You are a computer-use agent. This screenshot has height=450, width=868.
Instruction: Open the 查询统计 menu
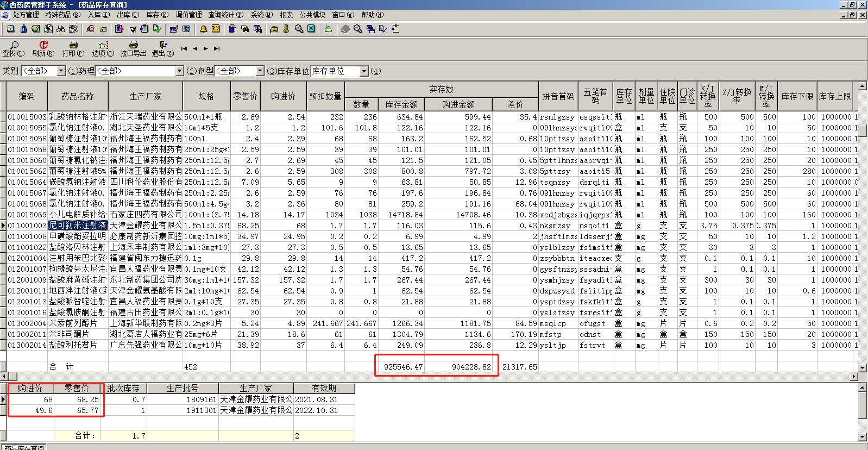click(226, 15)
